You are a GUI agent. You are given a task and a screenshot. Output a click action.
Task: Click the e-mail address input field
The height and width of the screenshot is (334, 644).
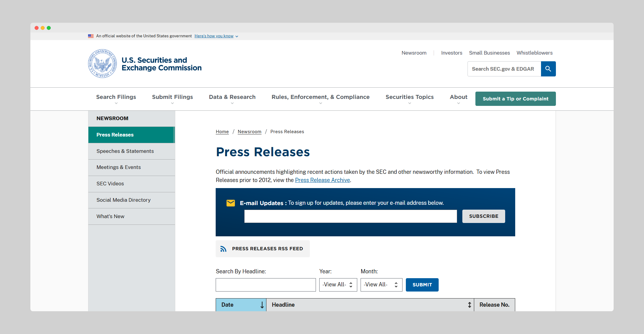tap(351, 216)
